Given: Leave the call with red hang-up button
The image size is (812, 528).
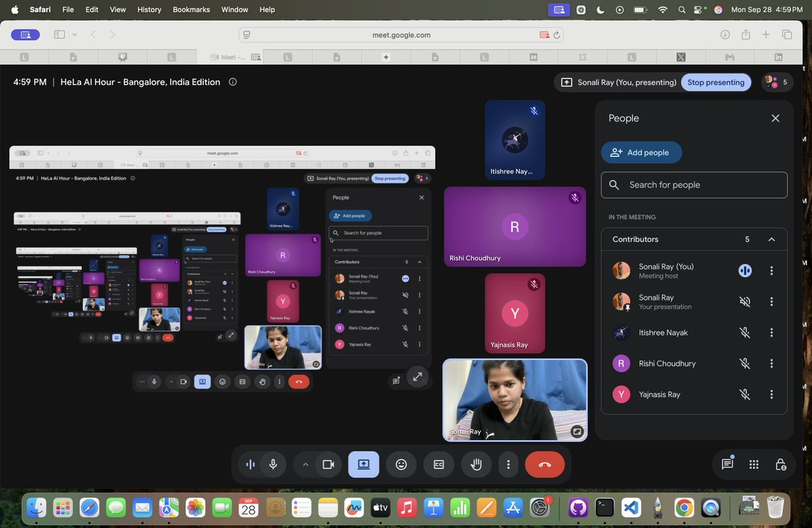Looking at the screenshot, I should pyautogui.click(x=544, y=464).
